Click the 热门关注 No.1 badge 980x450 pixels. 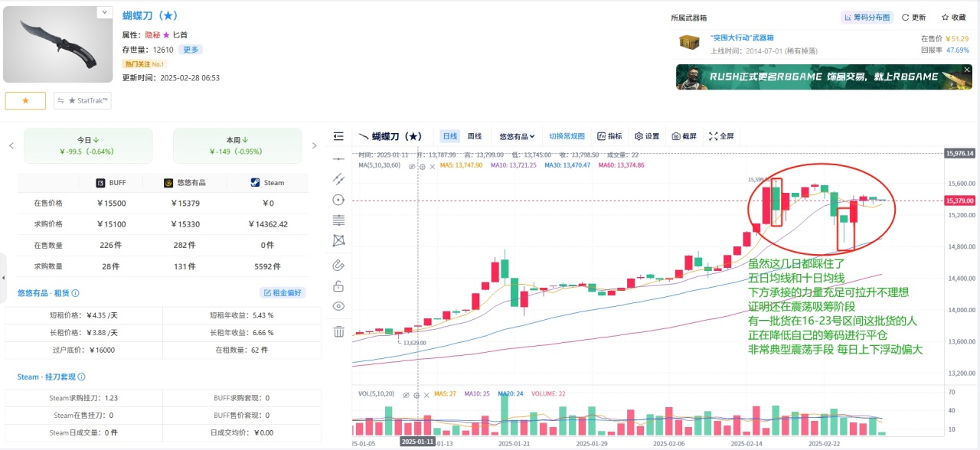click(x=145, y=64)
